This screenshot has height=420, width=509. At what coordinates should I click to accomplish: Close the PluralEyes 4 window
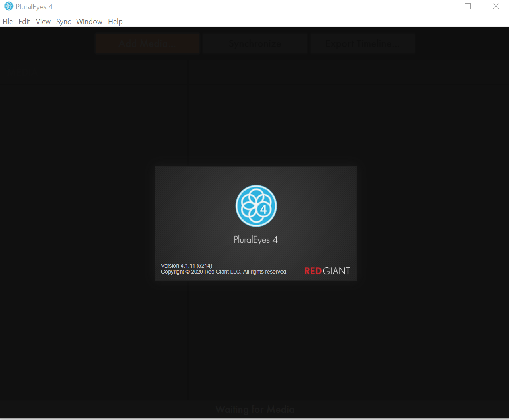click(x=496, y=6)
